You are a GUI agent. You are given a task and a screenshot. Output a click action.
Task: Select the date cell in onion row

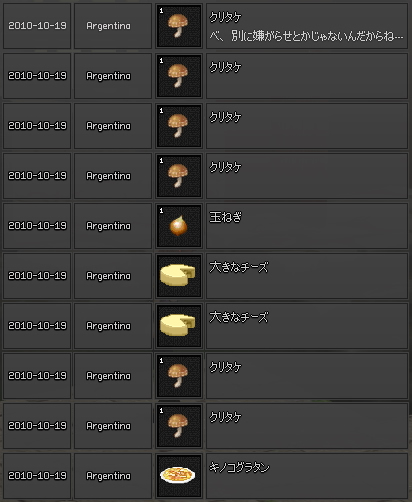coord(37,226)
